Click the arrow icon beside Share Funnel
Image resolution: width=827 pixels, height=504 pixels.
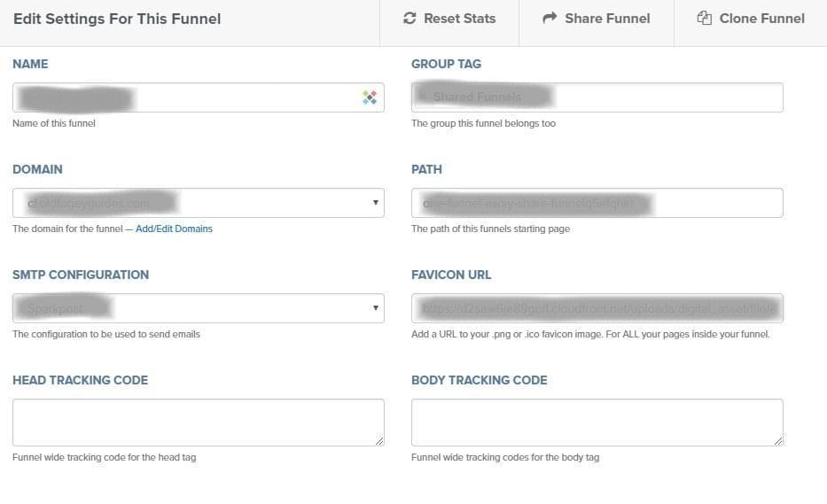550,19
